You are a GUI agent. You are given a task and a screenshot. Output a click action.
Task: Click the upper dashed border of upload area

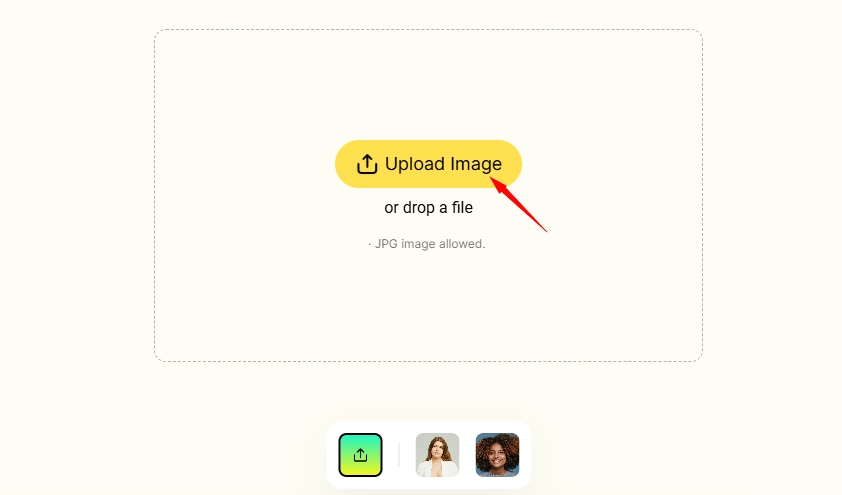click(429, 30)
